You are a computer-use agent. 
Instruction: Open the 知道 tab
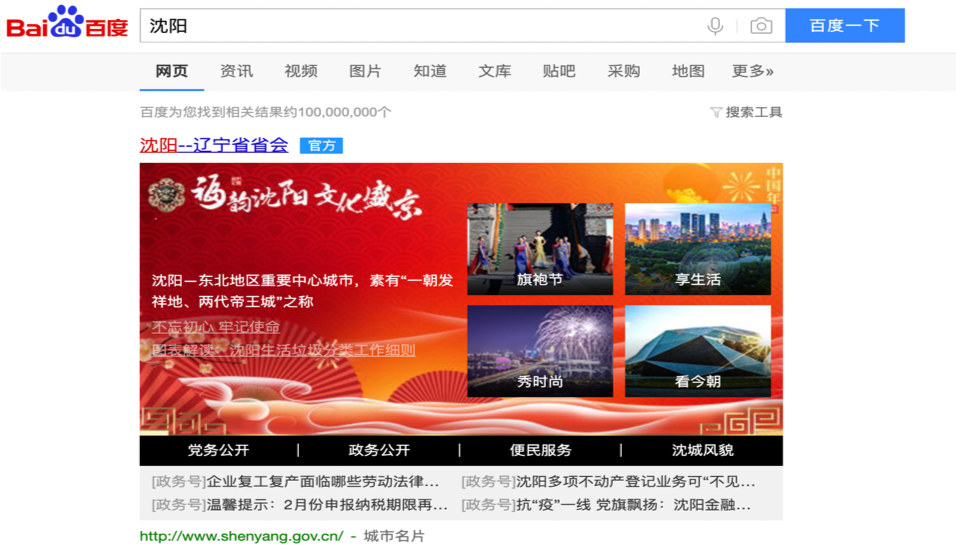point(430,71)
